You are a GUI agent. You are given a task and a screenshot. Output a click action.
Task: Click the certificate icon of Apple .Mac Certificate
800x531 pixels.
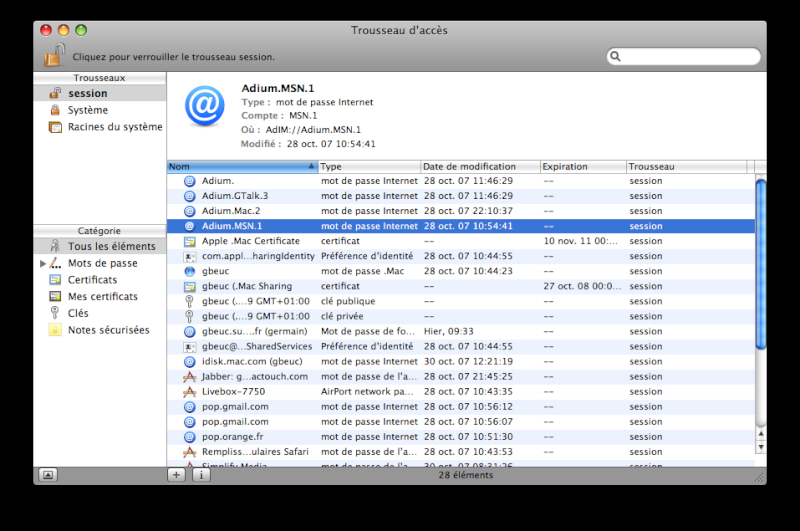(189, 241)
